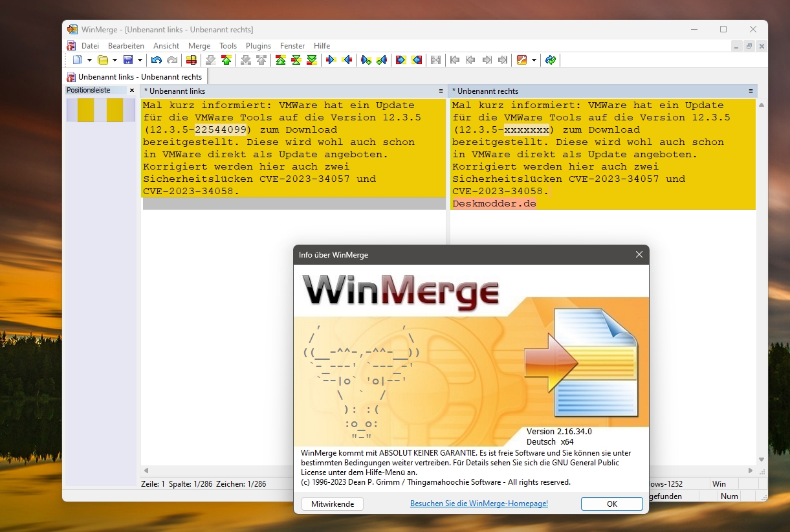The height and width of the screenshot is (532, 790).
Task: Expand the Save dropdown arrow
Action: pyautogui.click(x=140, y=60)
